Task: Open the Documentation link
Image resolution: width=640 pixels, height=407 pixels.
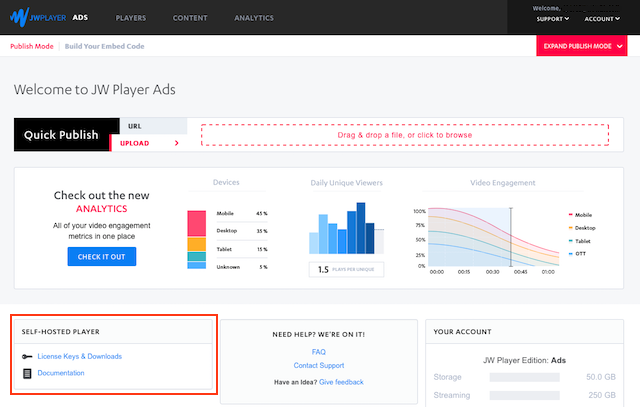Action: 61,373
